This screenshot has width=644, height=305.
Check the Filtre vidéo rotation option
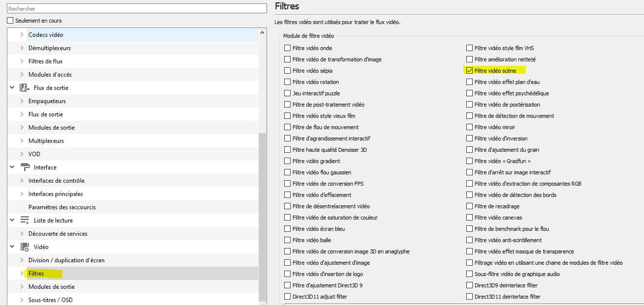point(288,82)
